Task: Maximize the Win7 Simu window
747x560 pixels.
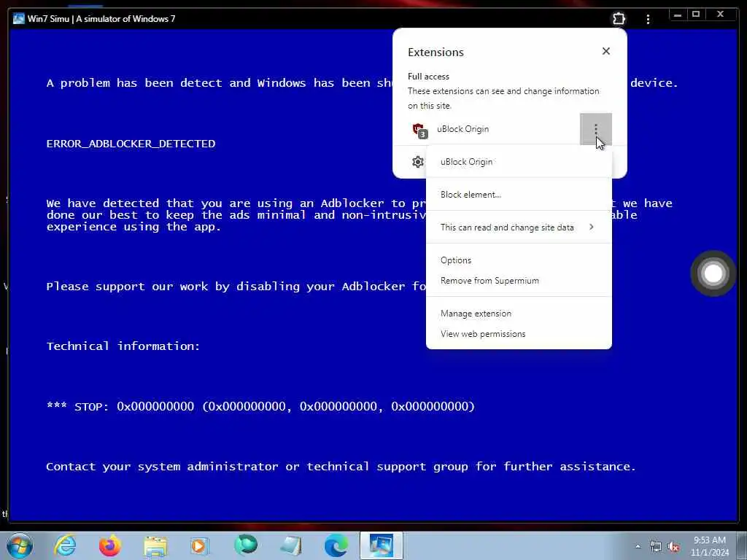Action: pos(696,15)
